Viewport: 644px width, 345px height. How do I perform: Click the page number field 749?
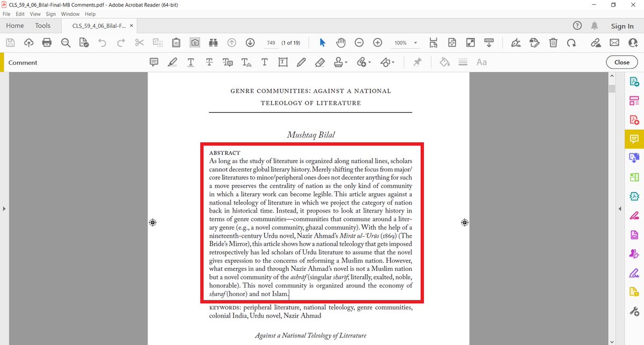click(x=270, y=43)
